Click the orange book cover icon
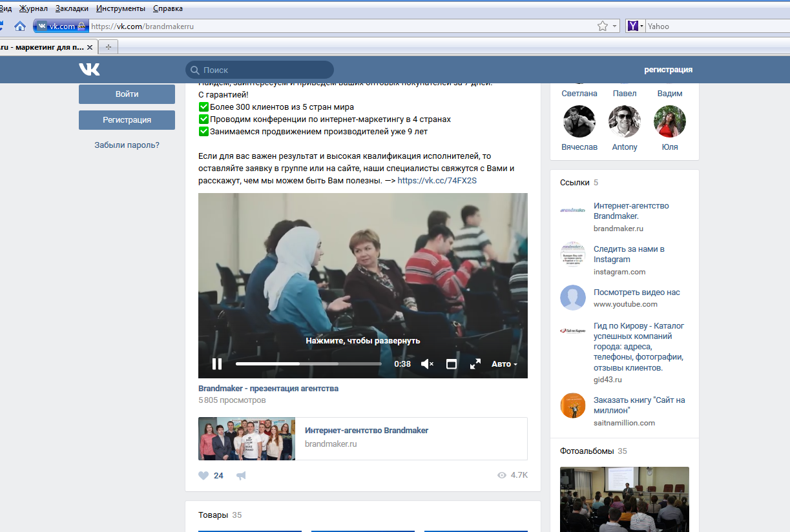790x532 pixels. 573,405
